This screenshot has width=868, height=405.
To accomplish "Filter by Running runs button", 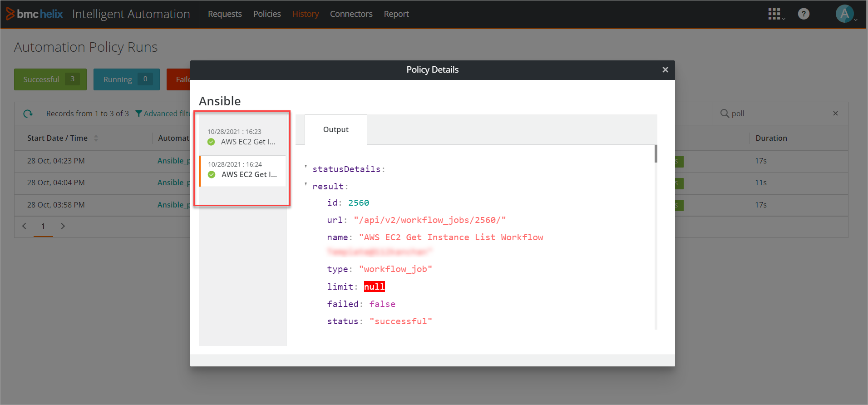I will (127, 79).
